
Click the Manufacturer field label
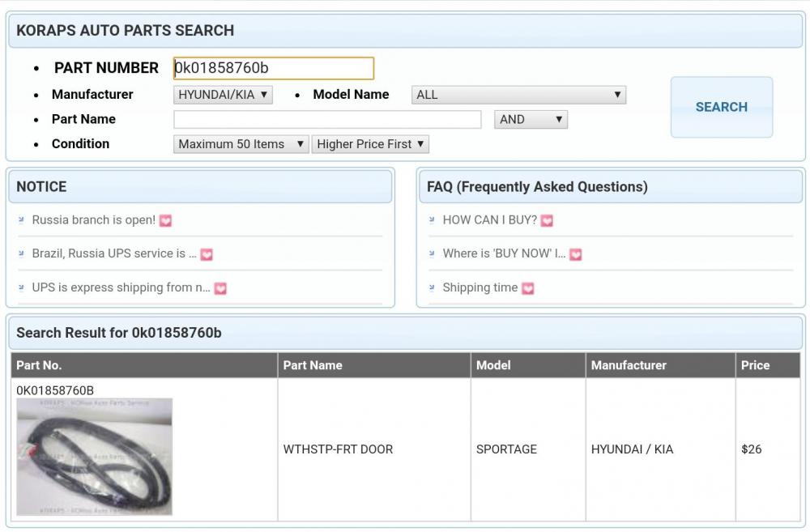point(92,95)
